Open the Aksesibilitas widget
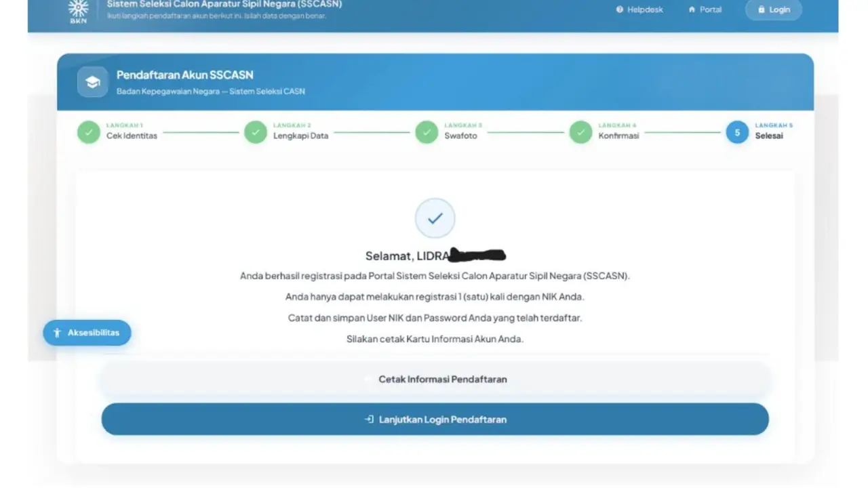 pos(87,333)
